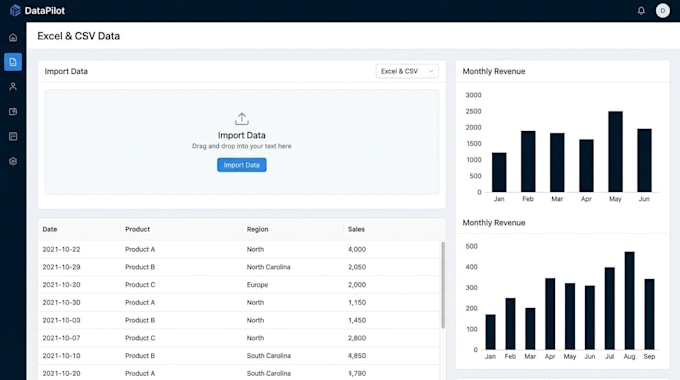The height and width of the screenshot is (380, 680).
Task: Click the Sep bar in bottom chart
Action: (649, 314)
